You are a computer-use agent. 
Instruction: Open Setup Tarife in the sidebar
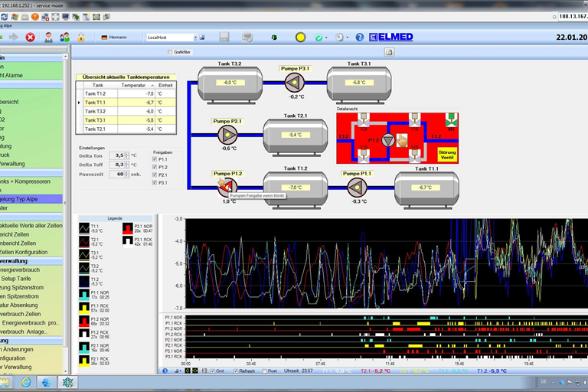coord(17,278)
